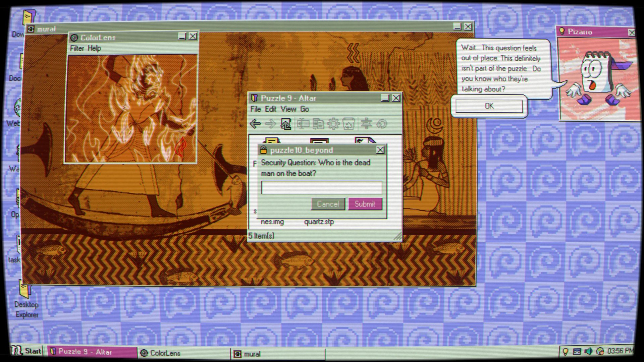Viewport: 644px width, 362px height.
Task: Click the lock icon in puzzle10_beyond title
Action: pyautogui.click(x=263, y=150)
